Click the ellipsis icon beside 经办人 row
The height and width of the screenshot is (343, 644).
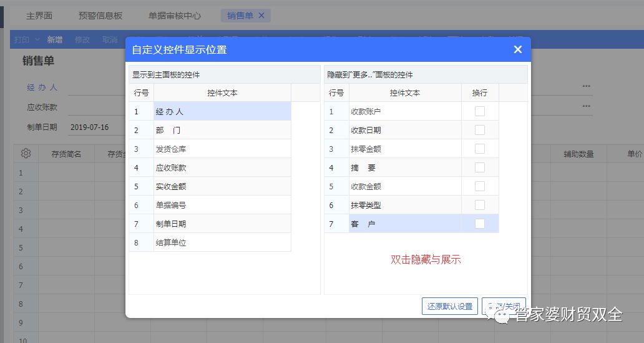(x=586, y=87)
